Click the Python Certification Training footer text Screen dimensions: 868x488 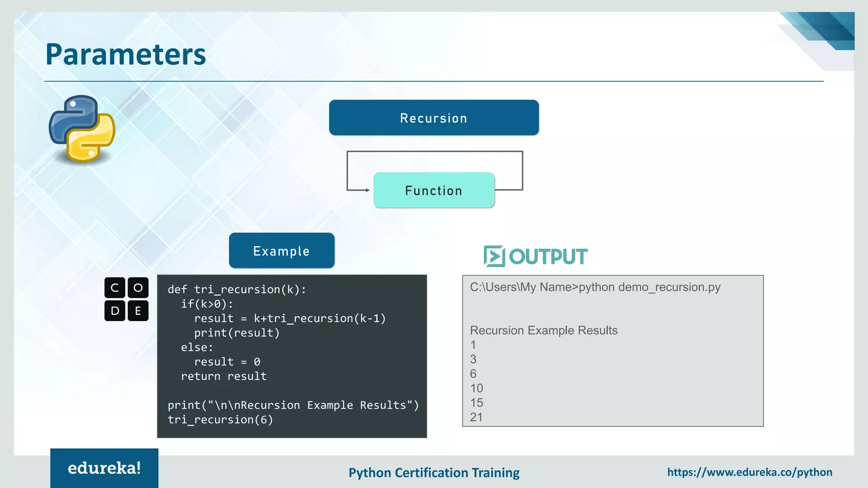point(434,473)
